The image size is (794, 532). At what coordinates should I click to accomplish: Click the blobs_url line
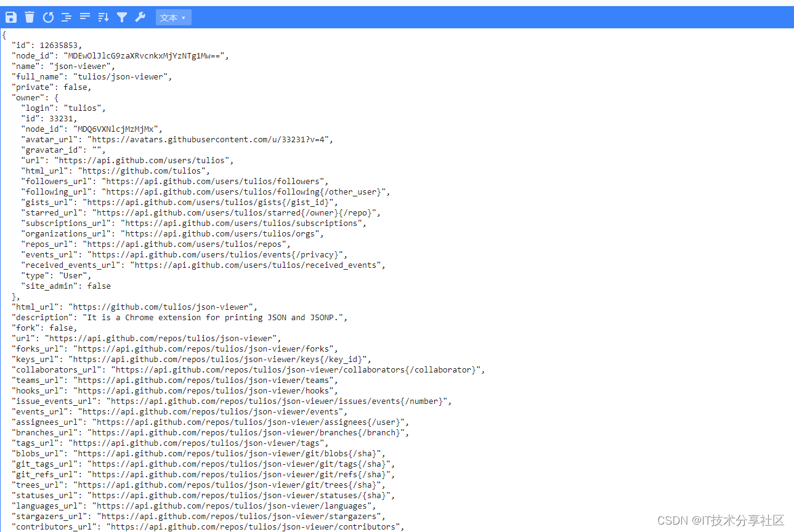199,453
